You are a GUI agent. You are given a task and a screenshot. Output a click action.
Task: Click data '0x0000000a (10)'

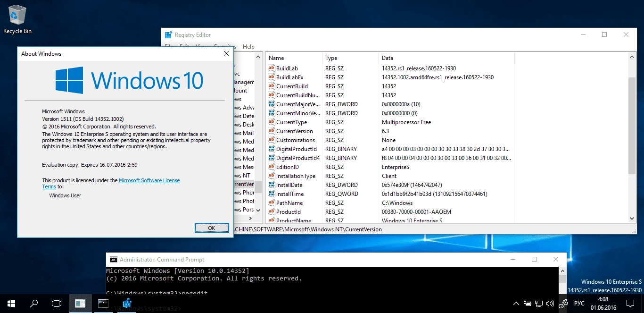tap(401, 104)
